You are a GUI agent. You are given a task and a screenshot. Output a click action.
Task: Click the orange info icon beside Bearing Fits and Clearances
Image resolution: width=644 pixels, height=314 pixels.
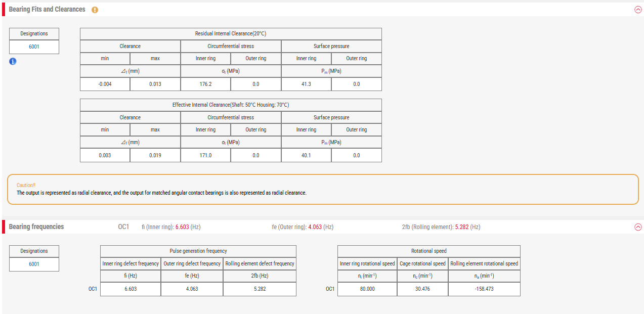tap(95, 9)
